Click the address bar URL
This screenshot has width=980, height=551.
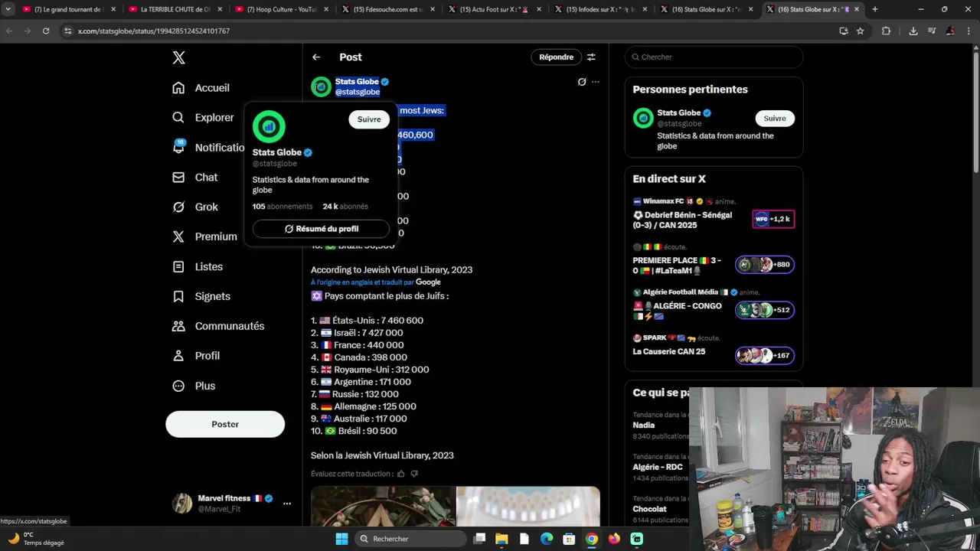[154, 31]
